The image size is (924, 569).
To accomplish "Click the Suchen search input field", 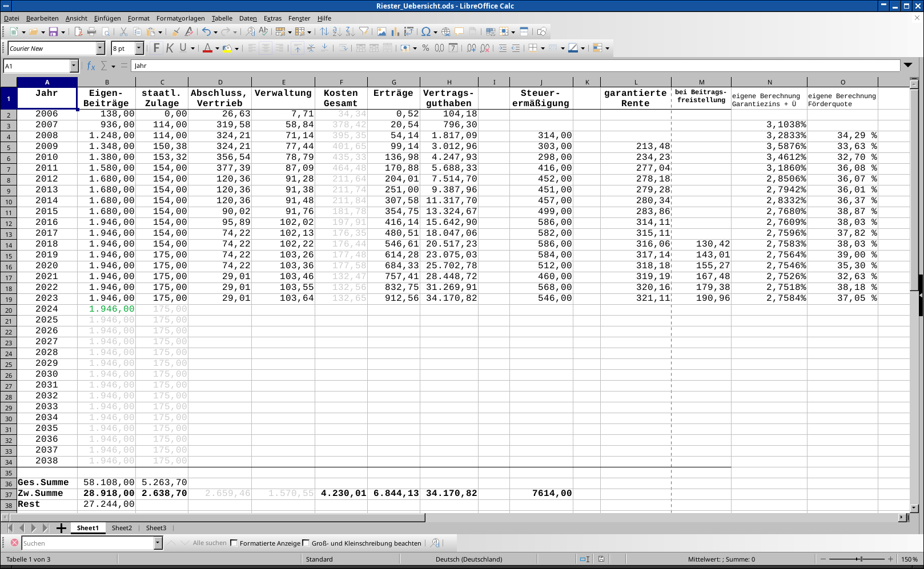I will point(88,543).
